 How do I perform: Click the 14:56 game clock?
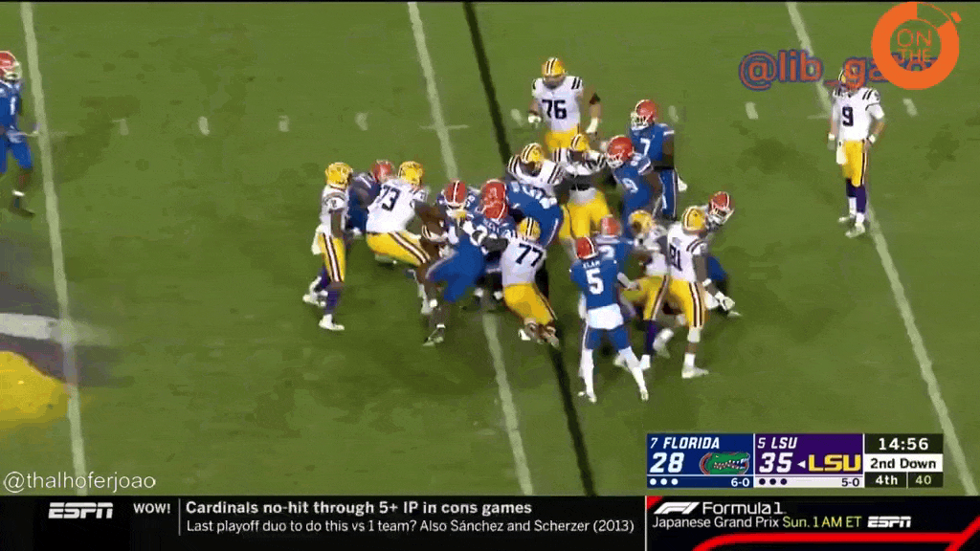[903, 443]
